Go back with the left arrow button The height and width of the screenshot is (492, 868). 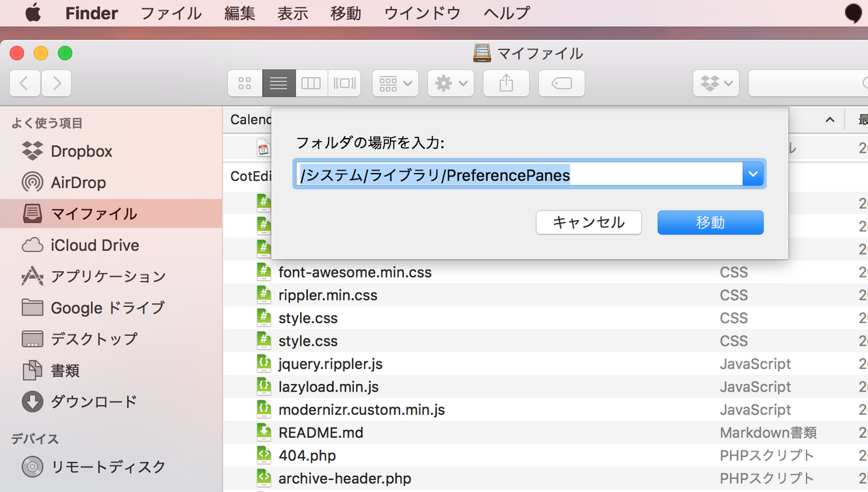coord(25,83)
